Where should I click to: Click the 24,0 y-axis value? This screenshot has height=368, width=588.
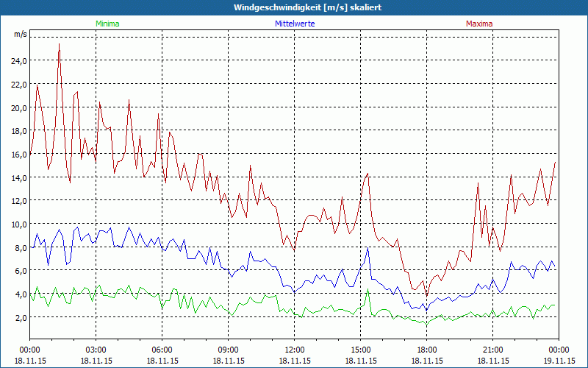(x=19, y=61)
